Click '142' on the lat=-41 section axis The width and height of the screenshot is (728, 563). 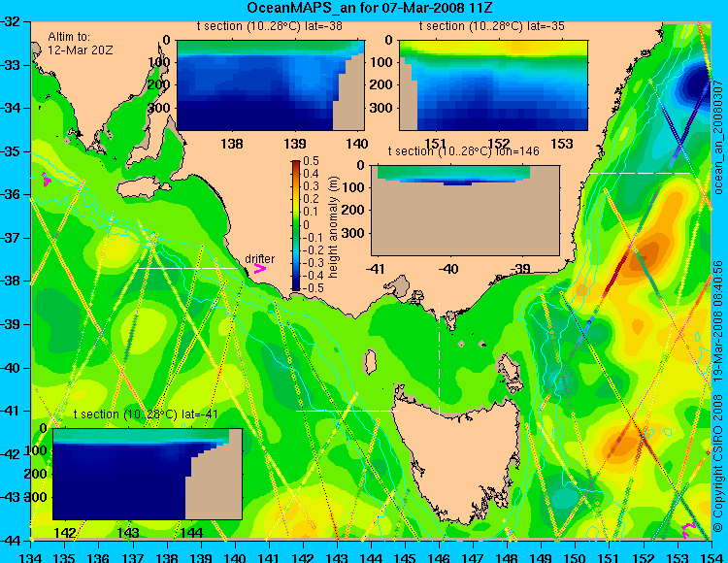coord(65,533)
